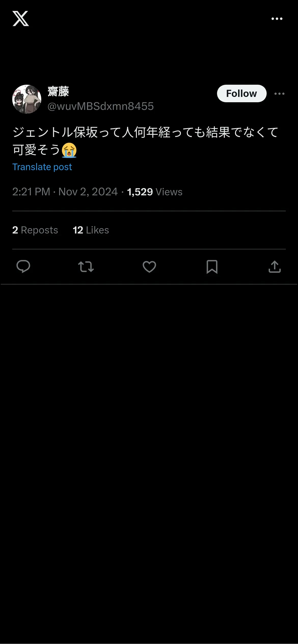
Task: Click the crying face emoji in the post
Action: (x=69, y=150)
